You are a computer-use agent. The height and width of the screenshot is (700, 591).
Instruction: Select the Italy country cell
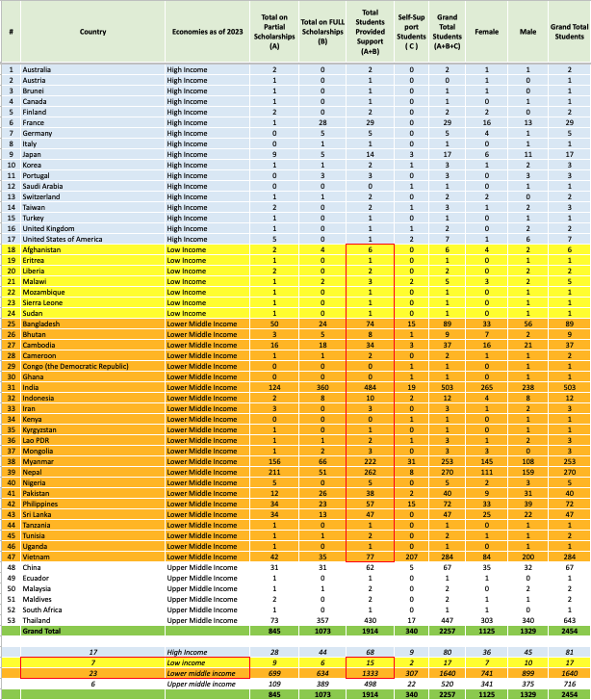(x=92, y=143)
